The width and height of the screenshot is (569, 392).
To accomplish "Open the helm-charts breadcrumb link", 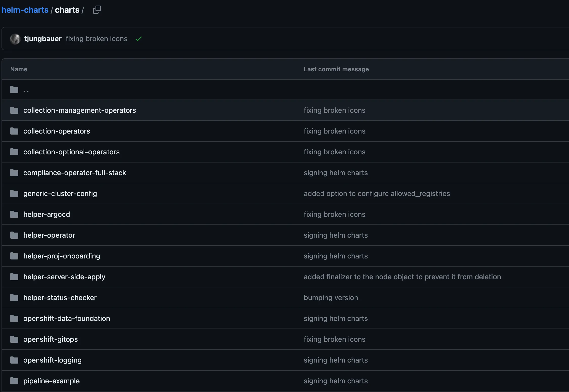I will [x=25, y=10].
